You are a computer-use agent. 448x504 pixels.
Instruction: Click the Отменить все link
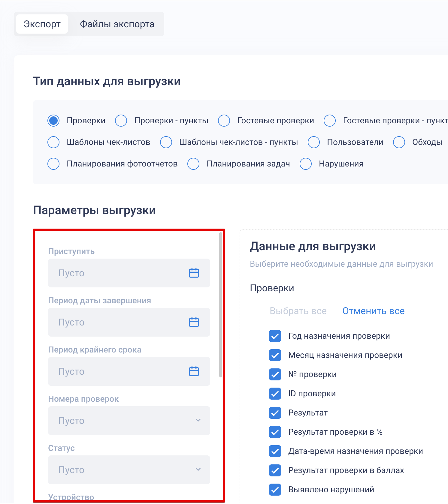click(x=374, y=311)
